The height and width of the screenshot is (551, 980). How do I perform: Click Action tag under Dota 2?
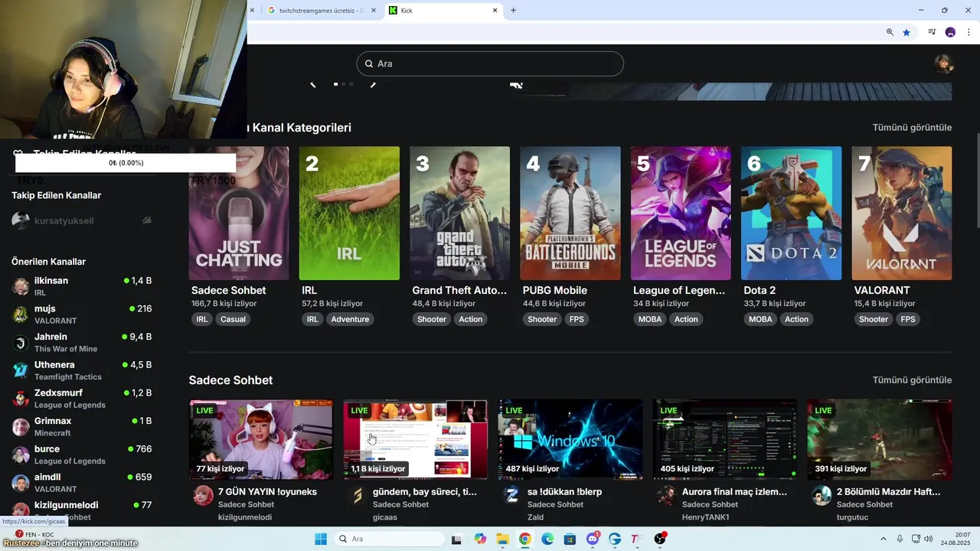(796, 319)
